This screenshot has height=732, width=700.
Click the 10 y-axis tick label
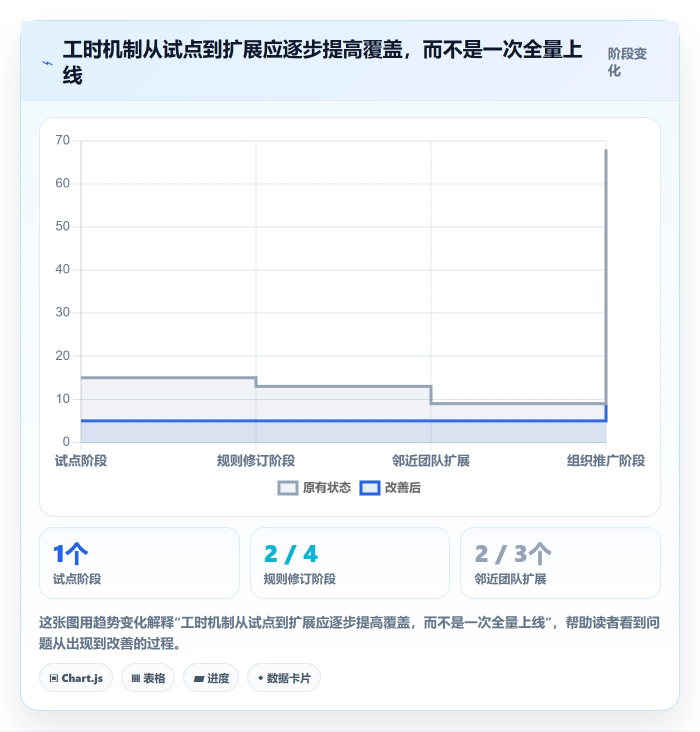pyautogui.click(x=62, y=398)
